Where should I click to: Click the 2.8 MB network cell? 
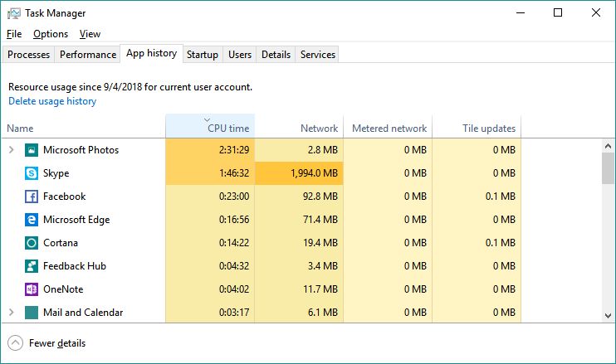point(299,150)
